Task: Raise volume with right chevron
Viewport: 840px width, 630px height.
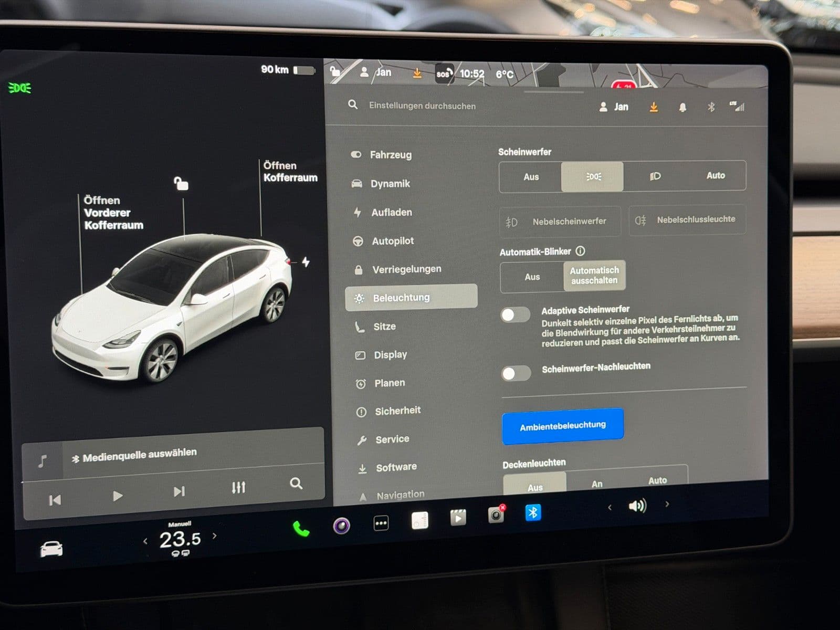Action: (667, 504)
